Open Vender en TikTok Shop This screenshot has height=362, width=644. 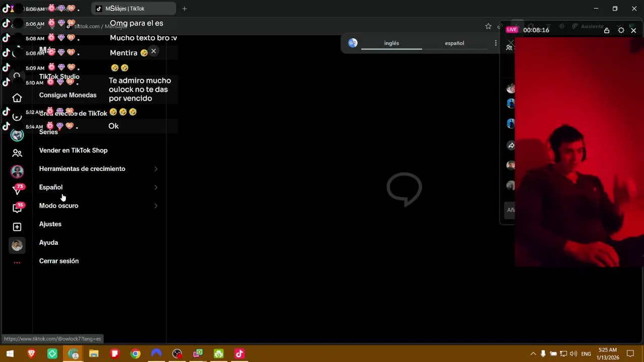(x=73, y=150)
